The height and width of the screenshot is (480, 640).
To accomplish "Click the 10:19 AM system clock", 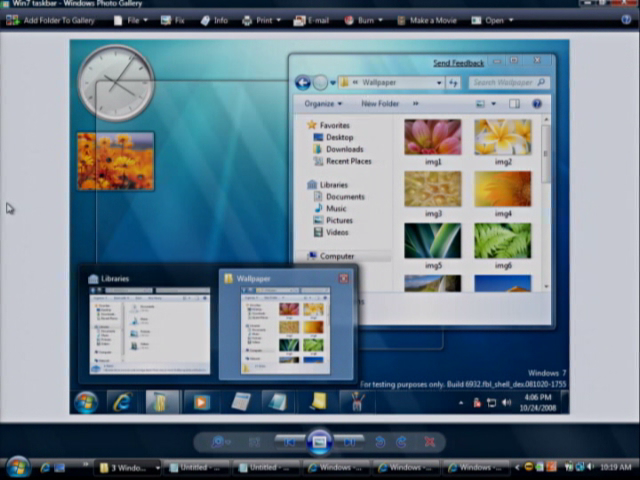I will tap(616, 467).
